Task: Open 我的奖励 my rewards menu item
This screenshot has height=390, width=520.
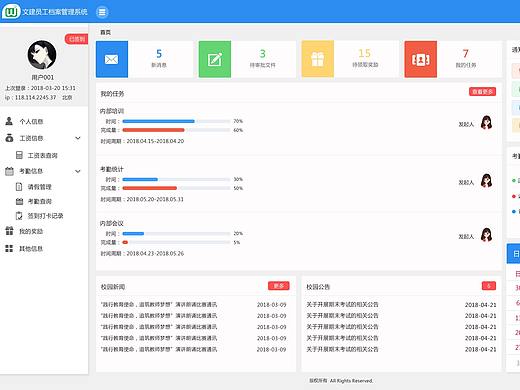Action: [x=31, y=231]
